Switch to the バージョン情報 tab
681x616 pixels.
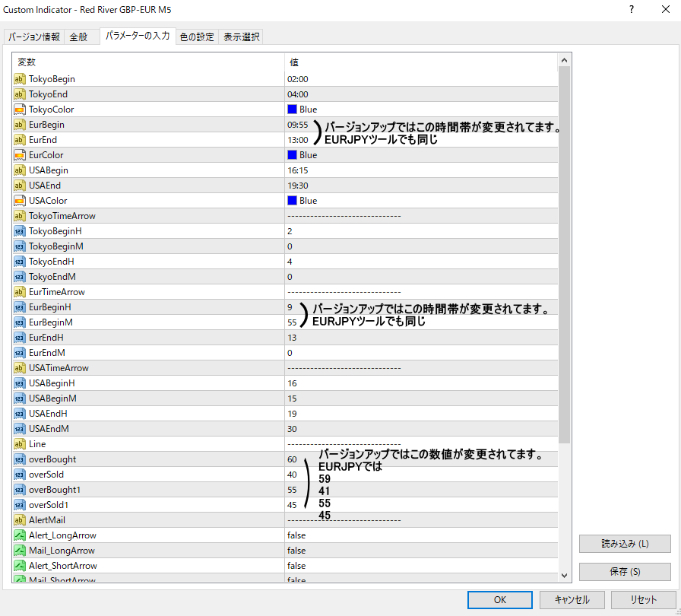coord(34,37)
